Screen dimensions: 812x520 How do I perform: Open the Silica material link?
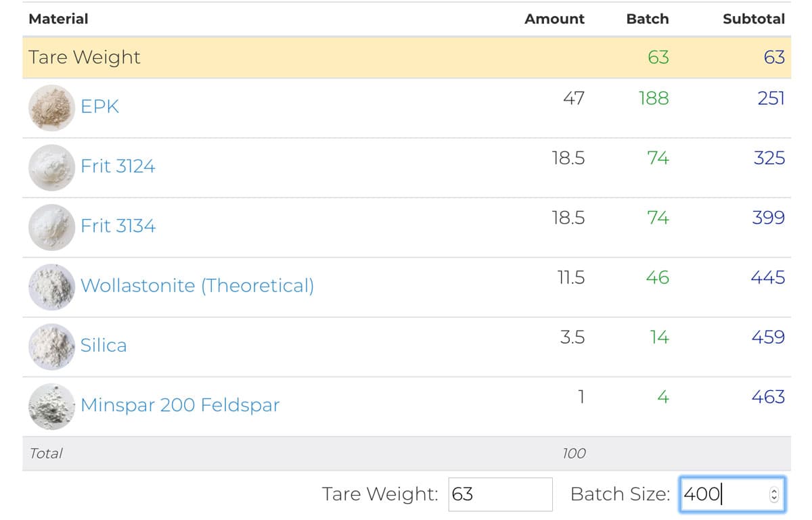pyautogui.click(x=104, y=346)
